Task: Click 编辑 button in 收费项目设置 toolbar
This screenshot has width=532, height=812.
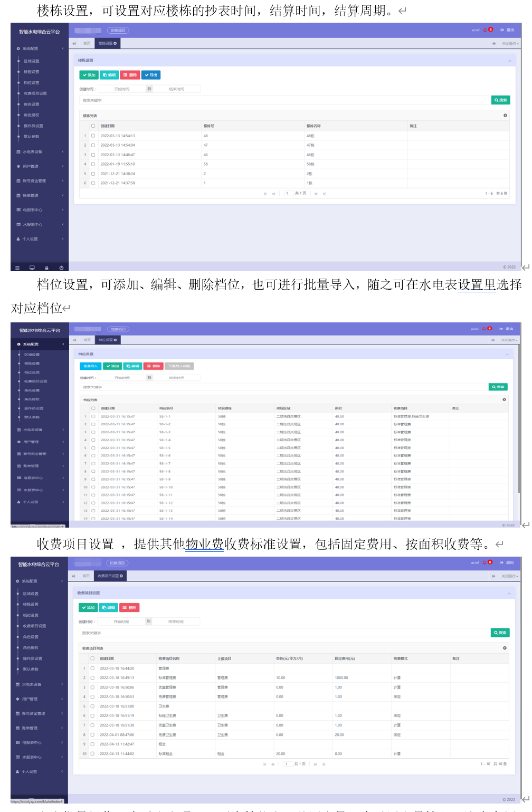Action: click(x=109, y=608)
